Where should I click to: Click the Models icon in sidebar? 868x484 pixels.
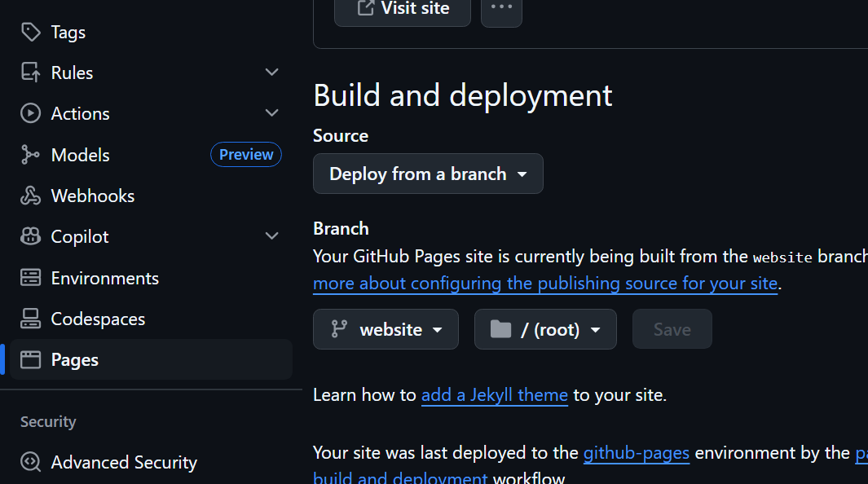point(30,155)
